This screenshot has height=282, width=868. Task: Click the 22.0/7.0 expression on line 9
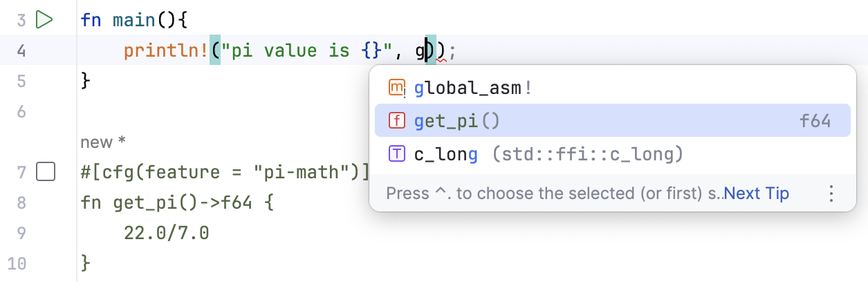pyautogui.click(x=166, y=233)
